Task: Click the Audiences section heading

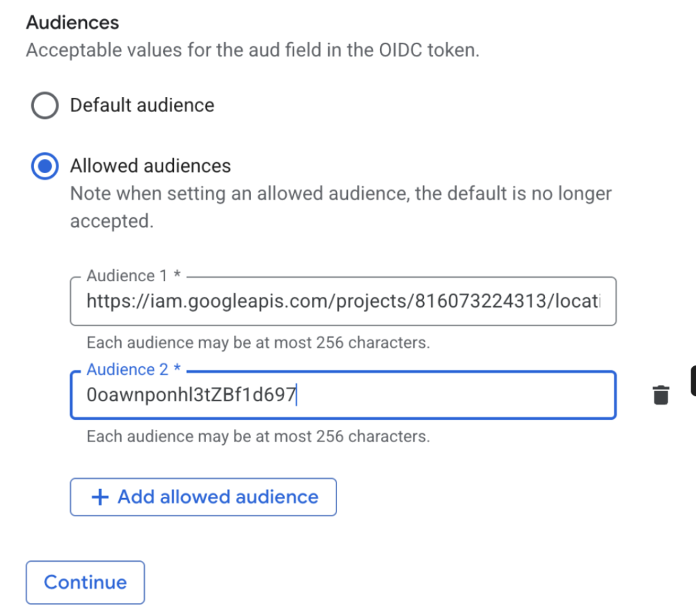Action: (72, 22)
